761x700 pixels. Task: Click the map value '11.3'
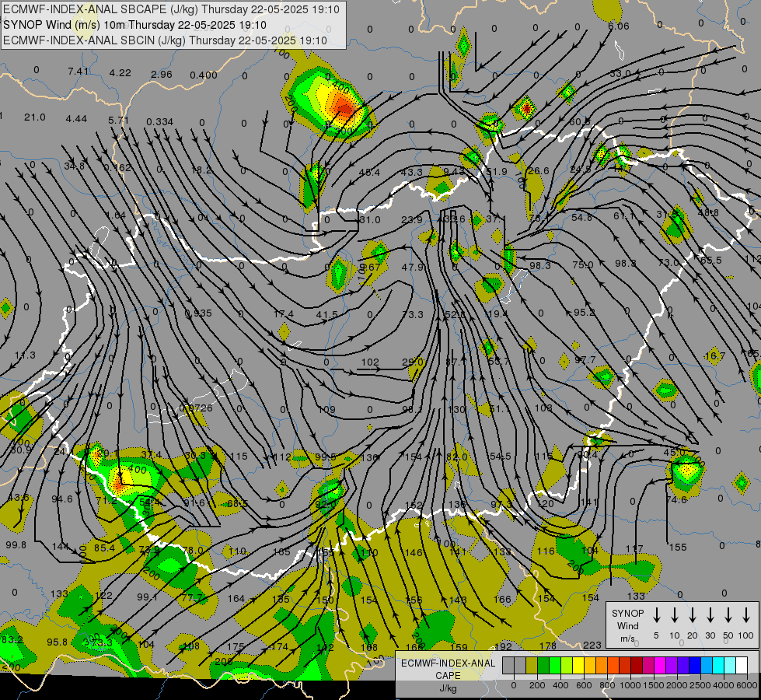tap(25, 355)
